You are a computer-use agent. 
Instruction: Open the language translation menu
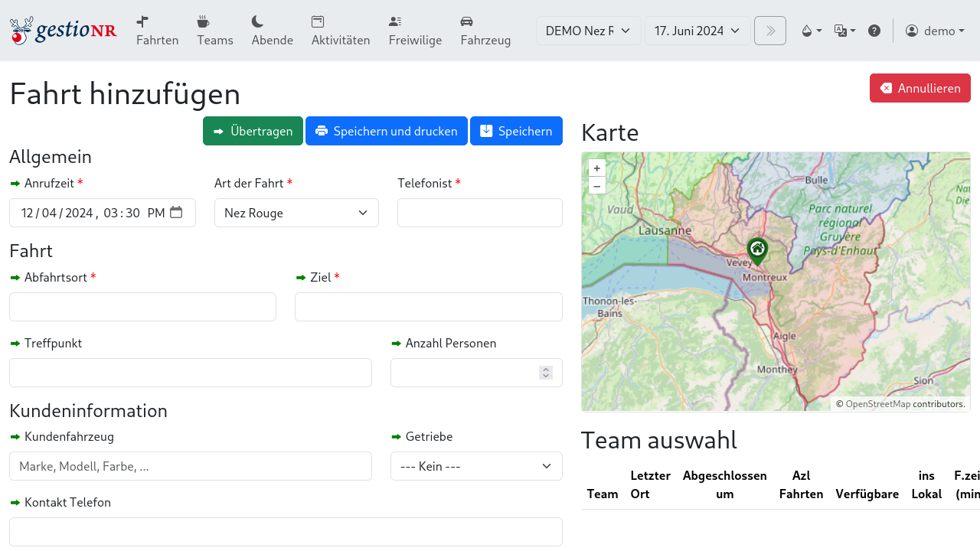[x=844, y=31]
